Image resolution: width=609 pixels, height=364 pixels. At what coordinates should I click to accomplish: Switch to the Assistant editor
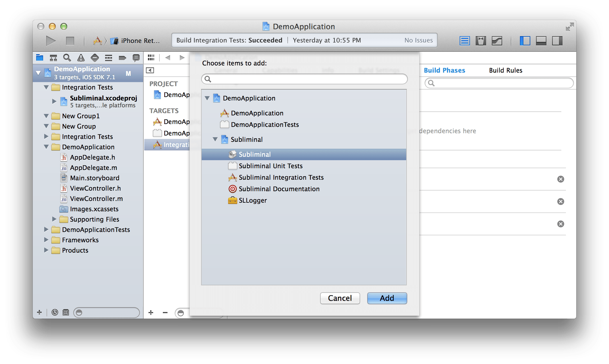click(x=481, y=41)
